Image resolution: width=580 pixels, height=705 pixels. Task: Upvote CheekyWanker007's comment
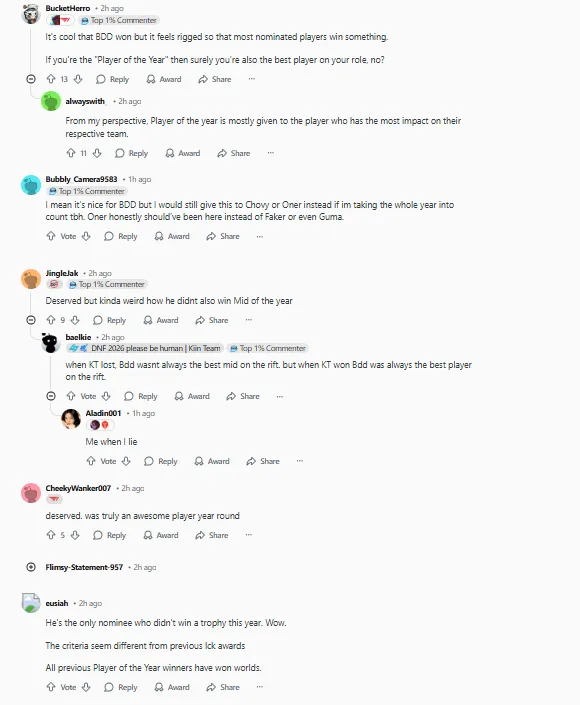click(51, 535)
